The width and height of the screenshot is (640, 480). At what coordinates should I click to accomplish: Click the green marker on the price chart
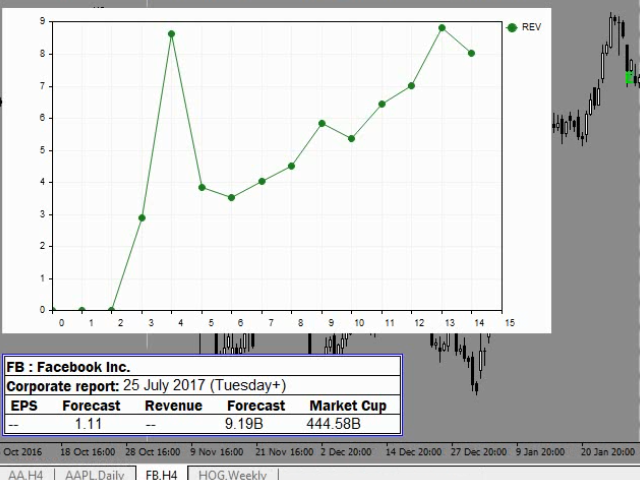point(629,78)
